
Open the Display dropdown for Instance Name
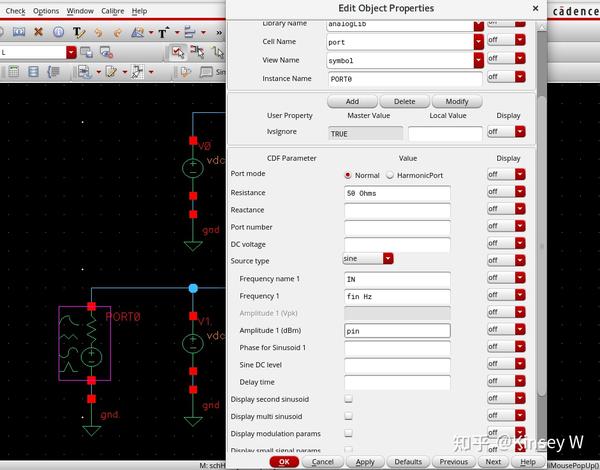tap(506, 77)
